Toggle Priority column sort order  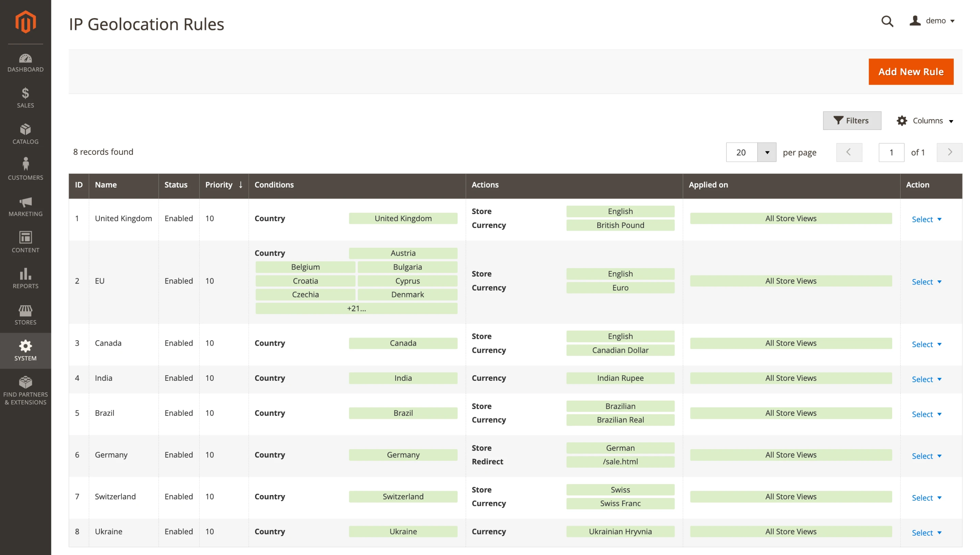point(223,185)
